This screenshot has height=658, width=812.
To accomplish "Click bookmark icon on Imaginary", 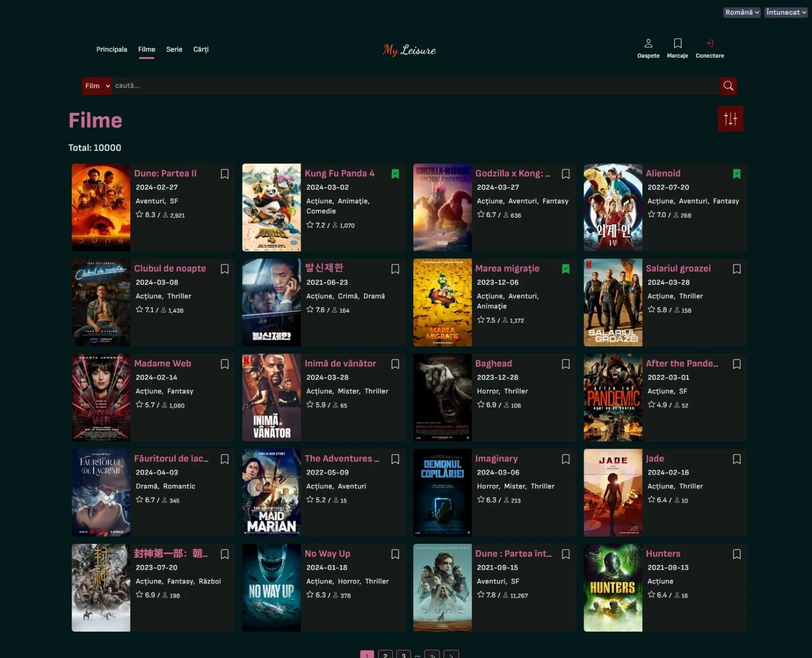I will click(x=566, y=459).
